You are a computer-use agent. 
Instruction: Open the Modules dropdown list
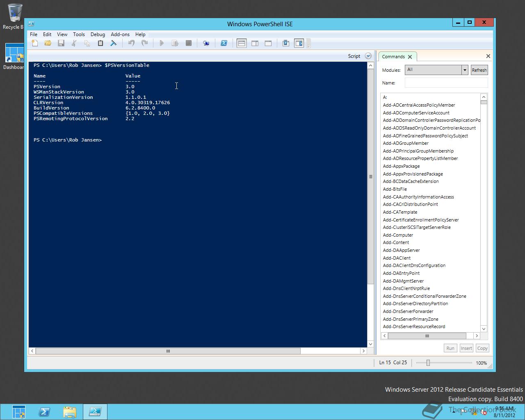[x=465, y=70]
